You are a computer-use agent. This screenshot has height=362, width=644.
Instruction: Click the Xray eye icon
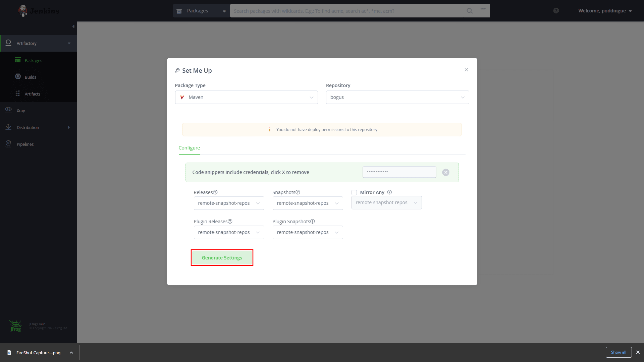(x=9, y=110)
